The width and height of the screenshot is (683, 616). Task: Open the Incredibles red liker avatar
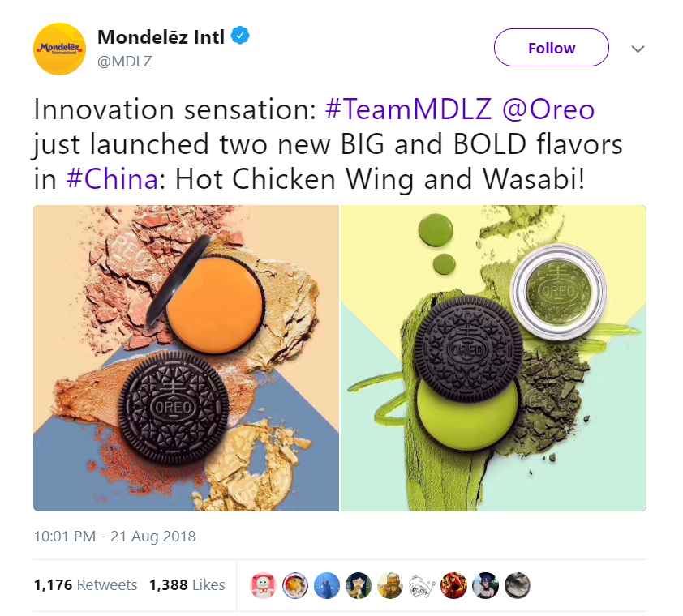[453, 585]
